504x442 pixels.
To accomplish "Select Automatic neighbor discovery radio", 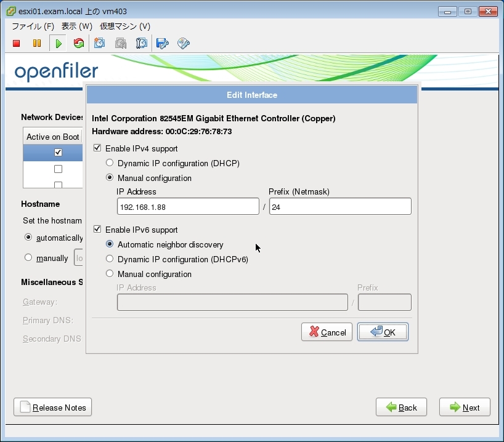I will pyautogui.click(x=110, y=244).
